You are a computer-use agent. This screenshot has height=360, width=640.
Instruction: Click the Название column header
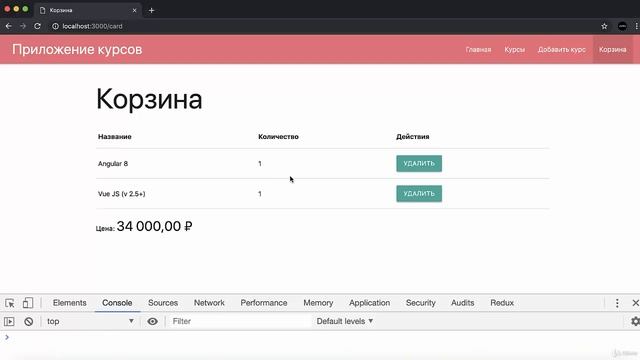click(115, 137)
